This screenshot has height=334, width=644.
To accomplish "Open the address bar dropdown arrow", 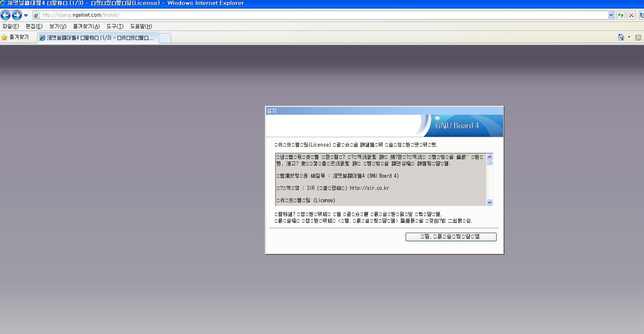I will pyautogui.click(x=611, y=15).
